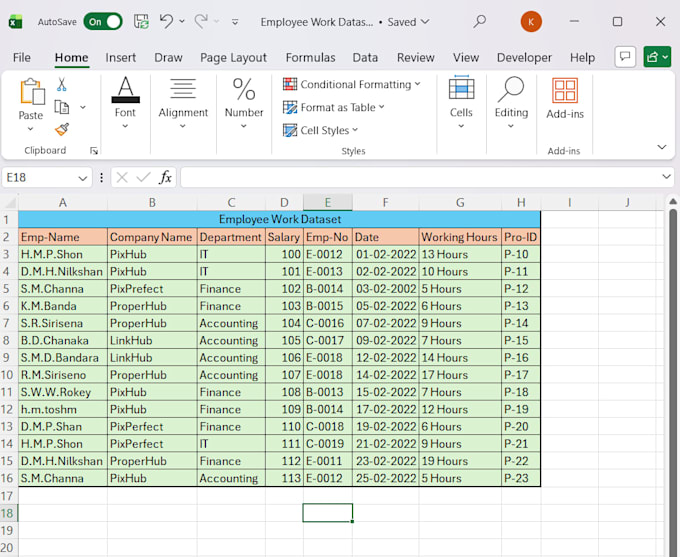Image resolution: width=680 pixels, height=557 pixels.
Task: Click the Copy icon
Action: point(62,107)
